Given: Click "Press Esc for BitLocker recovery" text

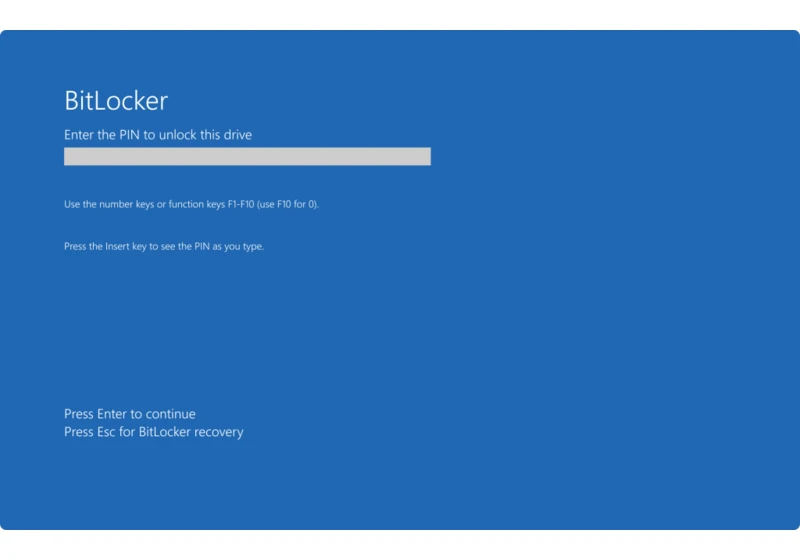Looking at the screenshot, I should 154,432.
